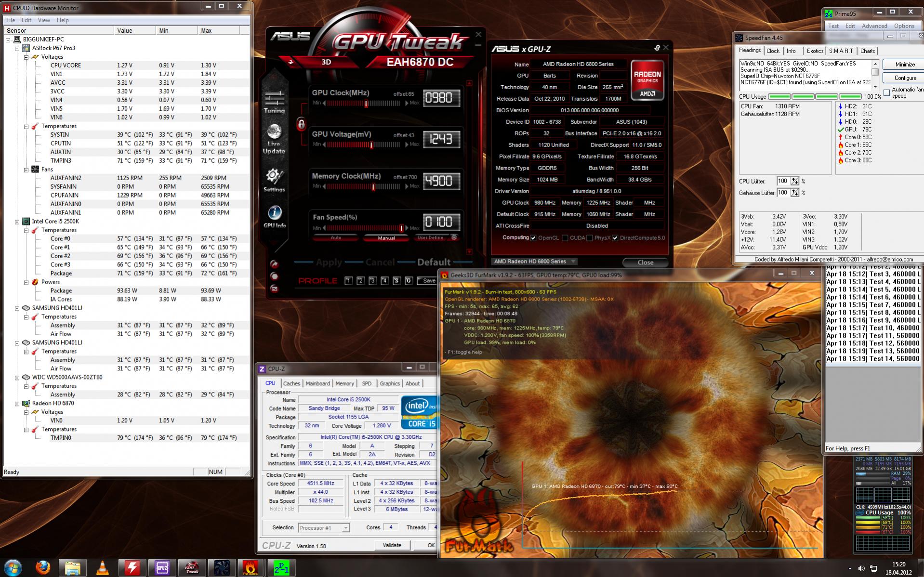
Task: Collapse the Intel Core i5 2500K node
Action: tap(17, 222)
